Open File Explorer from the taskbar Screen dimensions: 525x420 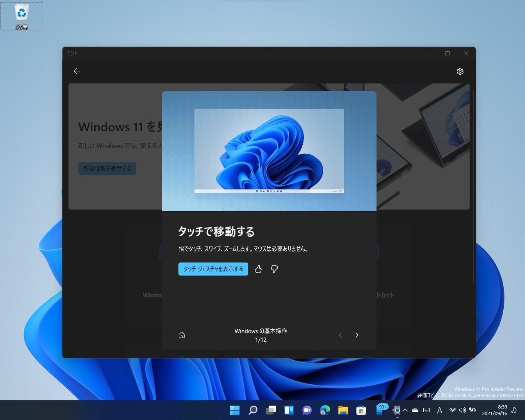point(343,410)
